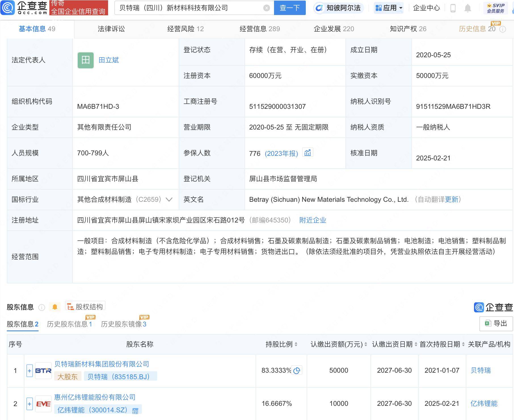Open the 附近企业 link
This screenshot has height=420, width=514.
point(312,220)
